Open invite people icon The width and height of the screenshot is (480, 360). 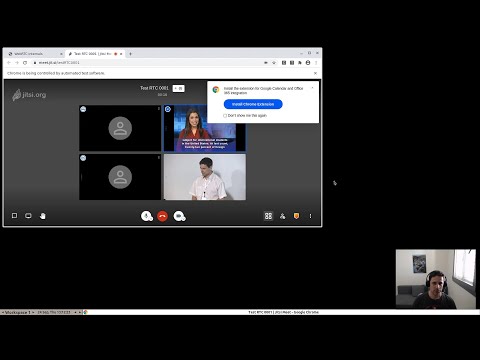[x=282, y=216]
